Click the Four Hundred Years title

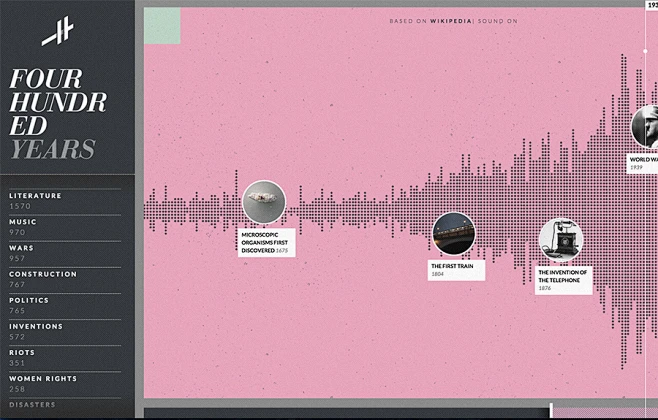click(57, 114)
